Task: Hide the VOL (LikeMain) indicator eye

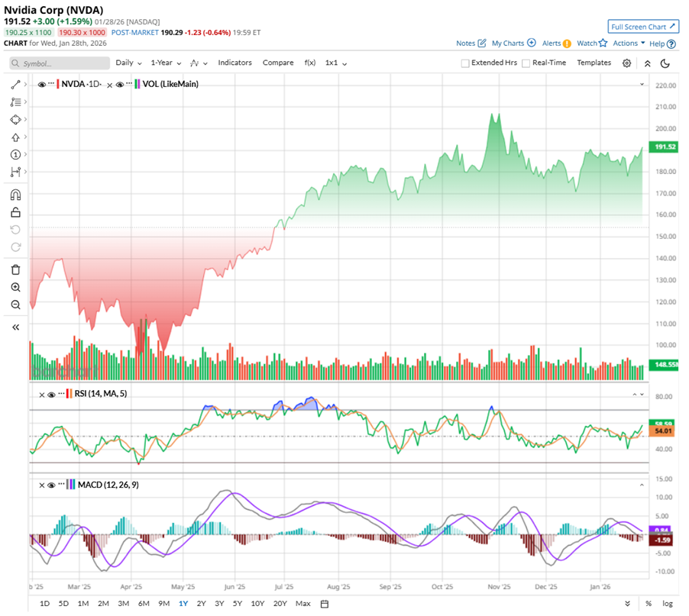Action: click(119, 84)
